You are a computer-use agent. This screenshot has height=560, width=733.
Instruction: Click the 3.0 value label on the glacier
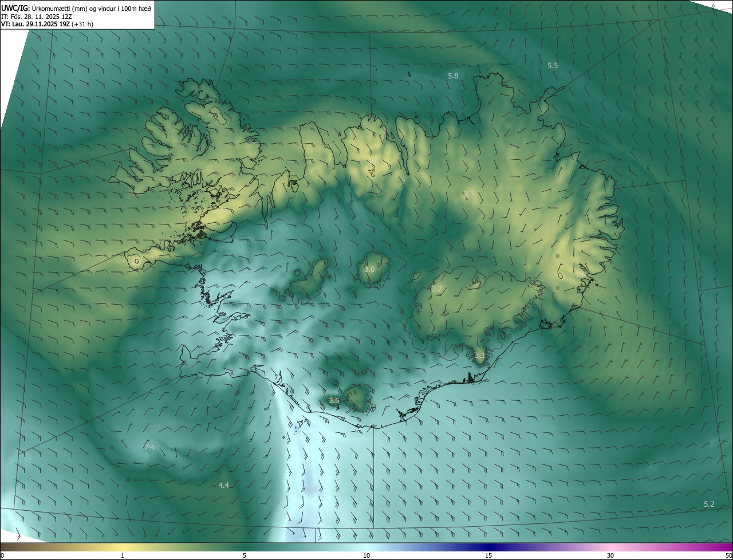tap(369, 269)
